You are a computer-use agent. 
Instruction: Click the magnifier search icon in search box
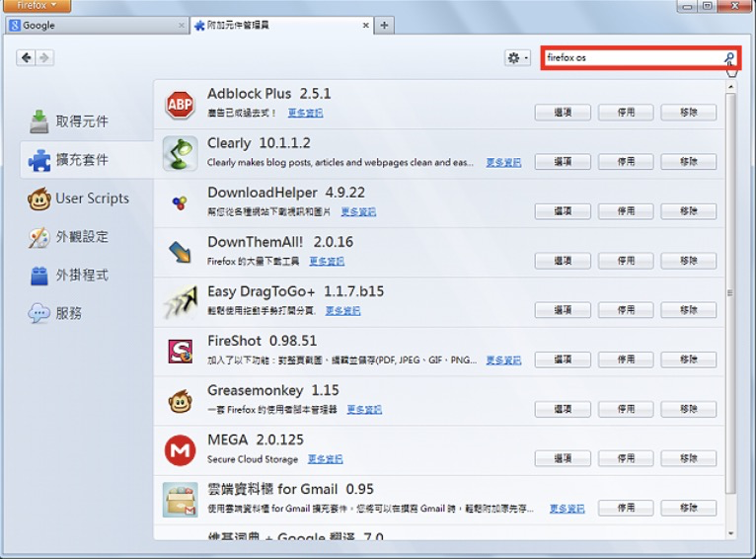pyautogui.click(x=728, y=58)
